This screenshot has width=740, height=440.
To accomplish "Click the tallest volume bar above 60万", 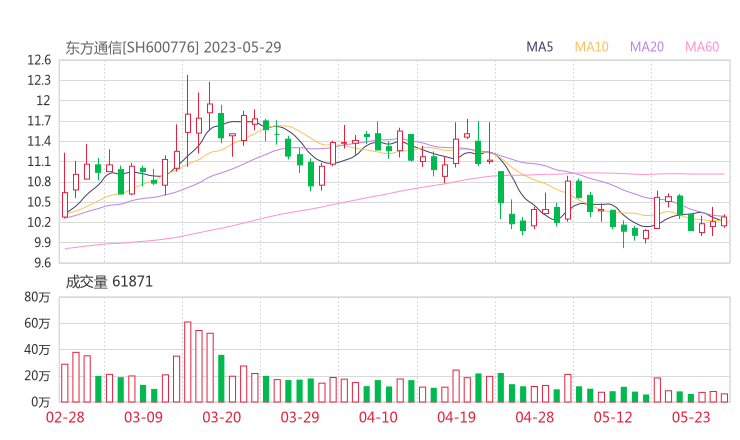I will click(188, 362).
